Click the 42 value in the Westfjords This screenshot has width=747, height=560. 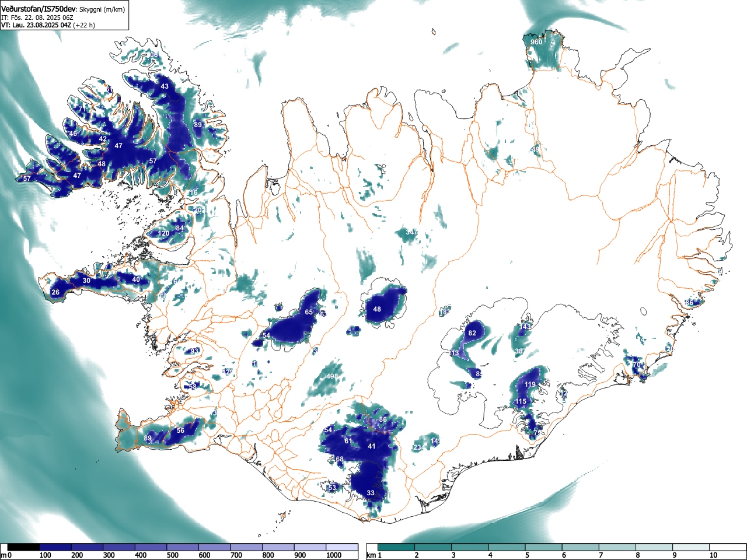pos(103,139)
